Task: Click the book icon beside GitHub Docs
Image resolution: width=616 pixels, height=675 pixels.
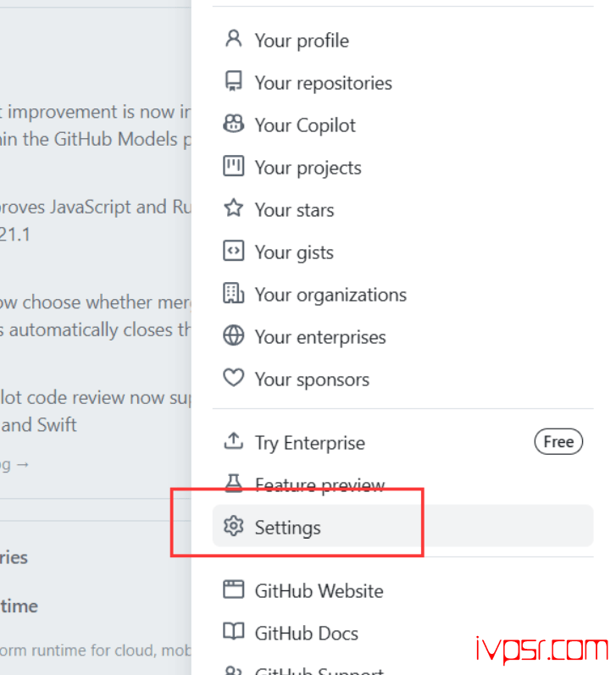Action: point(233,633)
